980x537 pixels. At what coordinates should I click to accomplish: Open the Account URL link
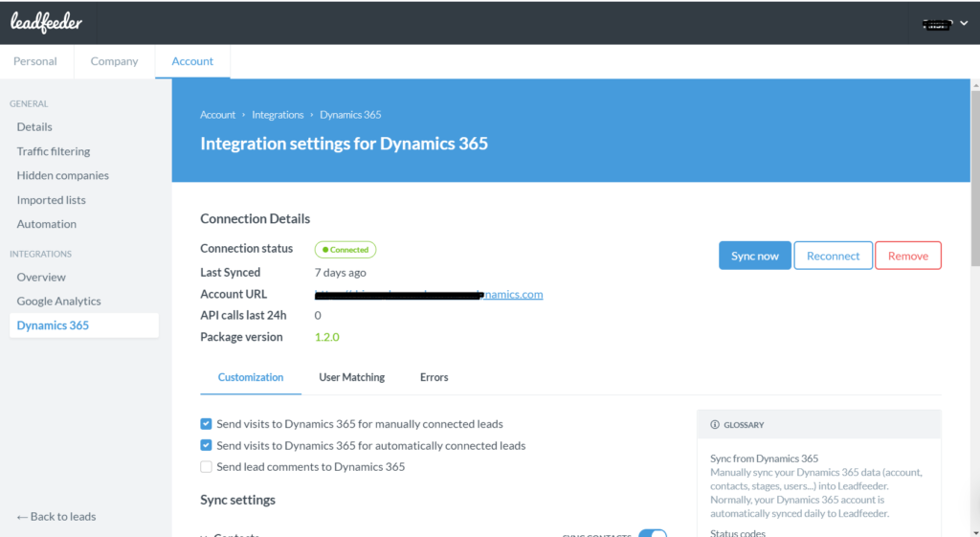[x=429, y=295]
